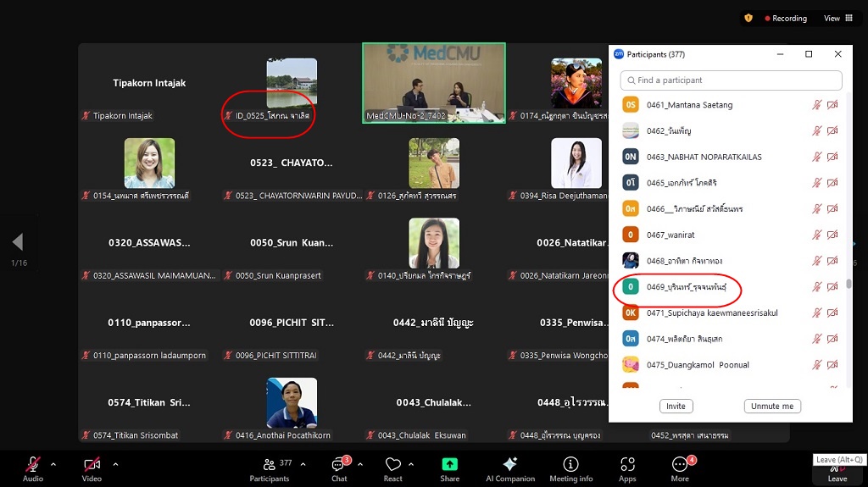Image resolution: width=868 pixels, height=487 pixels.
Task: Click OK avatar for 0471_Supichaya
Action: tap(631, 313)
